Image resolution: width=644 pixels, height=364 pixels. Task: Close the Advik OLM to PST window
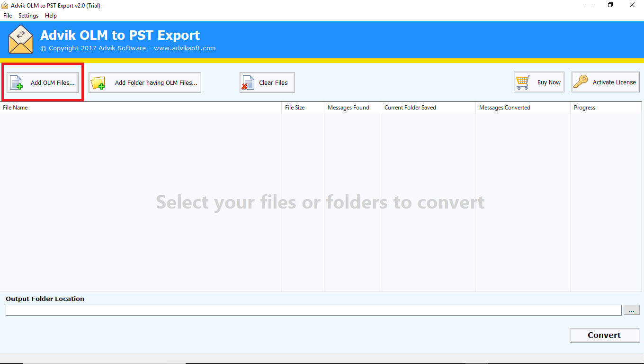pos(633,5)
